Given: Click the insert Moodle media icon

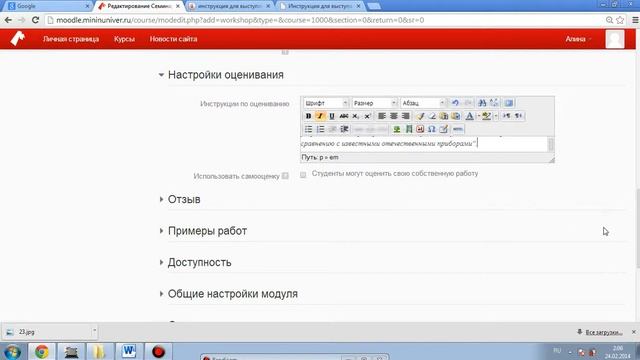Looking at the screenshot, I should point(408,129).
